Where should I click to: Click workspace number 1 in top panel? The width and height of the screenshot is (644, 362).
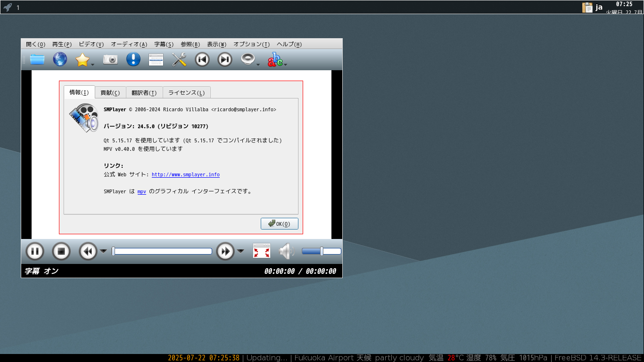pyautogui.click(x=18, y=8)
